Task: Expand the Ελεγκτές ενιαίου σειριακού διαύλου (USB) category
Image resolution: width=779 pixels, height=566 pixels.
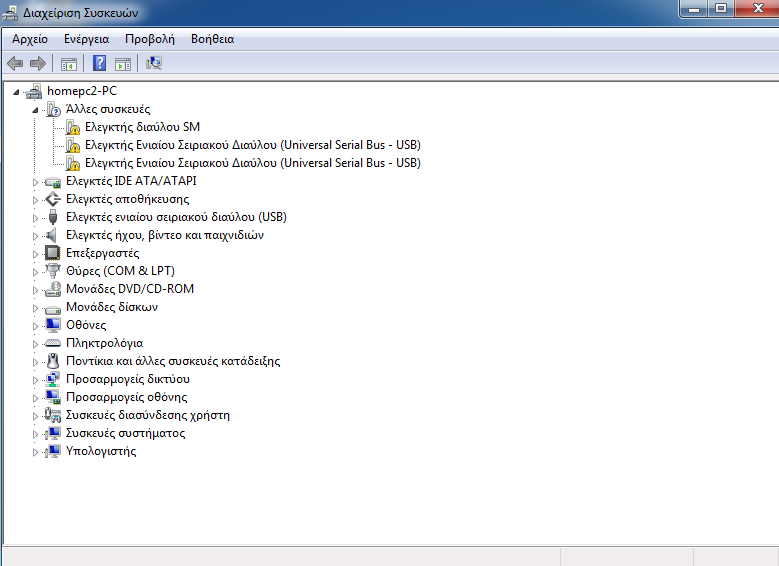Action: 35,218
